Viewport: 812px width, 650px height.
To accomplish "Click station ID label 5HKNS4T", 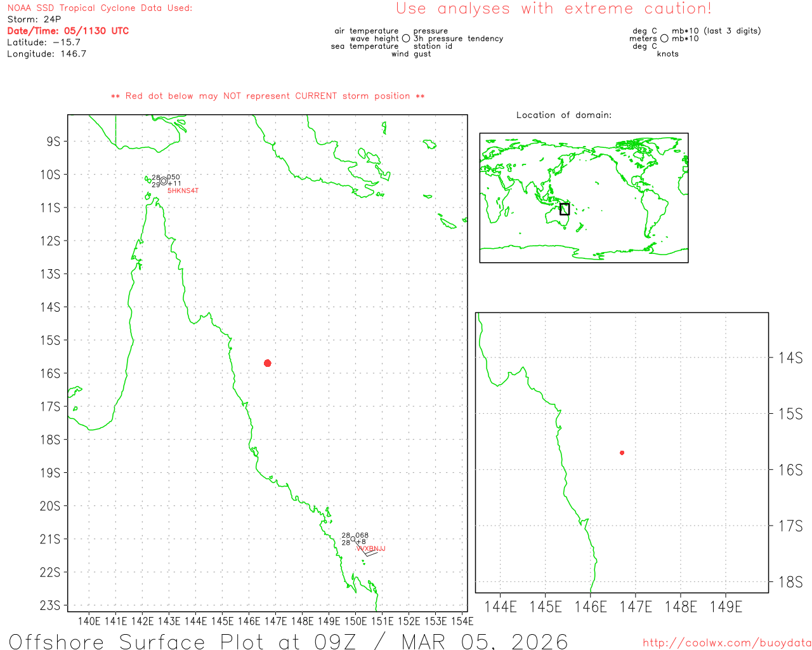I will [x=183, y=190].
